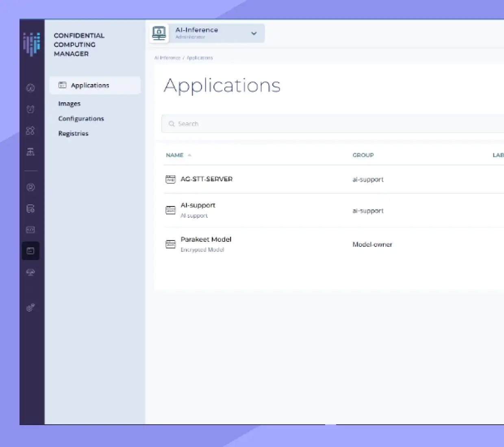Expand the highlighted Applications card icon
The width and height of the screenshot is (504, 447).
[x=63, y=85]
